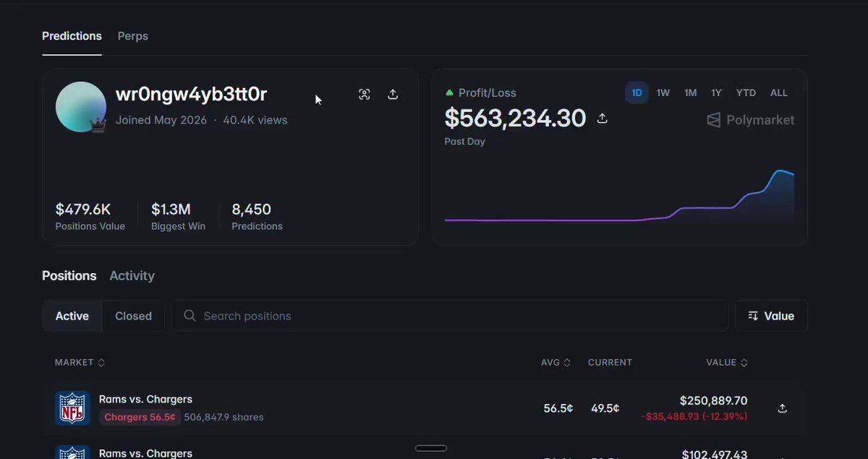The width and height of the screenshot is (868, 459).
Task: Choose the 1M profit range
Action: pyautogui.click(x=691, y=93)
